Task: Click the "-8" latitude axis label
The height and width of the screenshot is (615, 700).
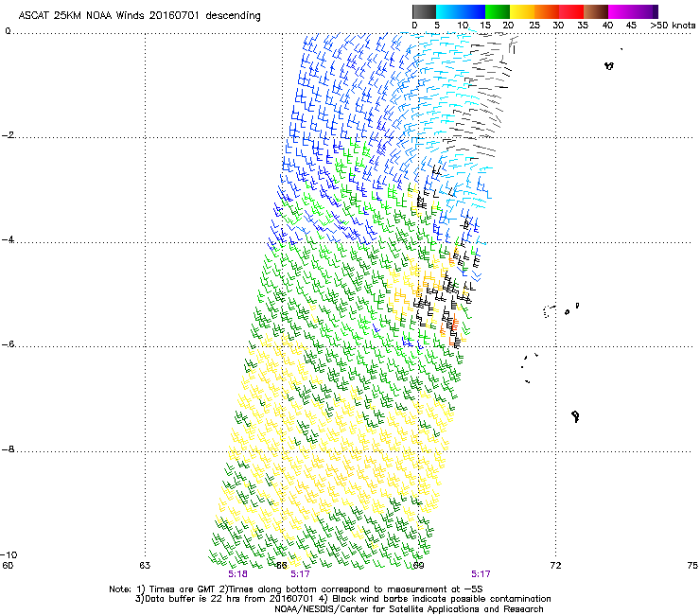Action: [x=8, y=449]
